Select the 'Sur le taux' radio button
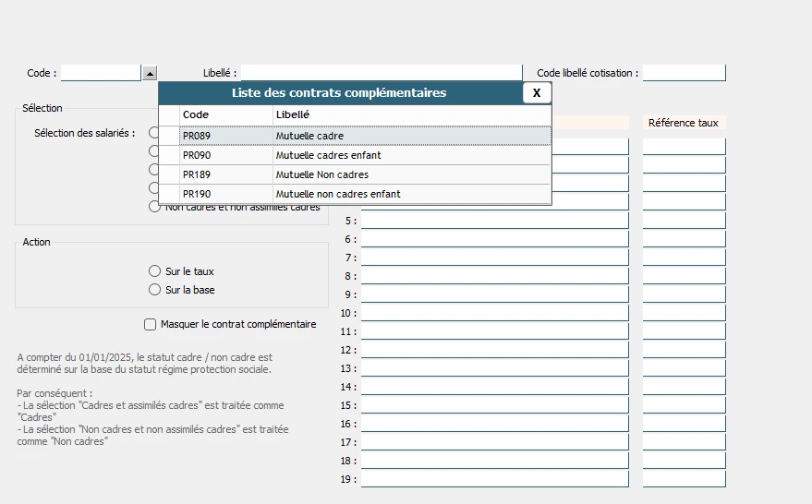 tap(154, 271)
